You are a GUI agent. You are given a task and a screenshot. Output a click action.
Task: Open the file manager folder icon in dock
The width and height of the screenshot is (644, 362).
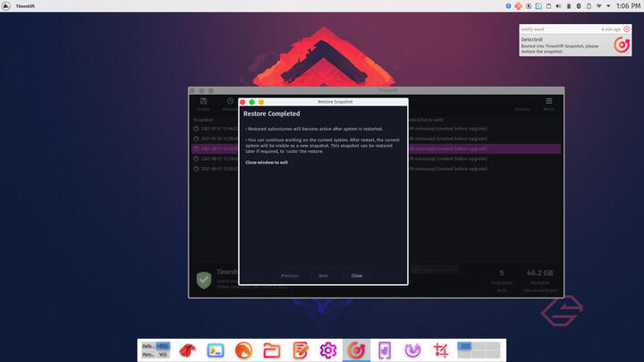(272, 350)
